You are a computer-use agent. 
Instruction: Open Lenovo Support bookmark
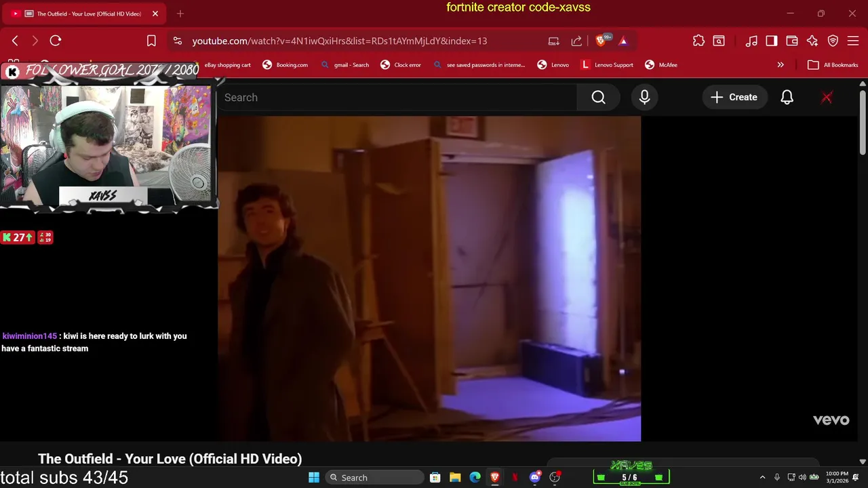607,65
